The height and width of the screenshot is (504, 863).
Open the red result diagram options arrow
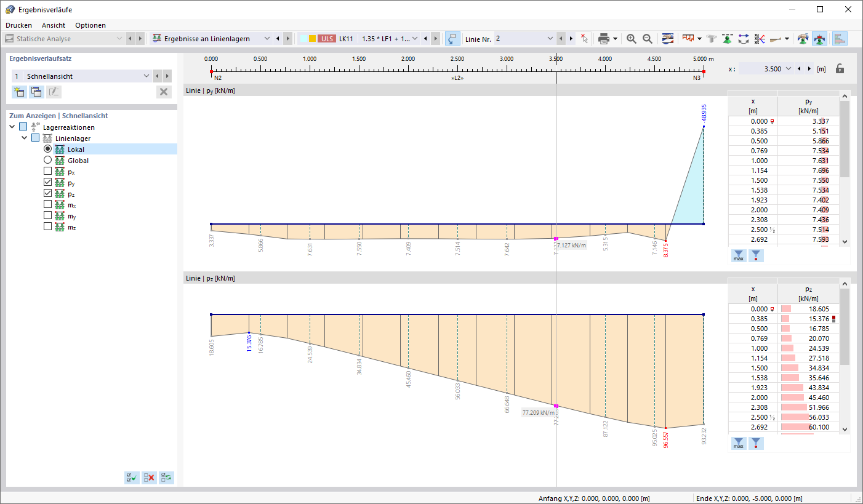(699, 39)
